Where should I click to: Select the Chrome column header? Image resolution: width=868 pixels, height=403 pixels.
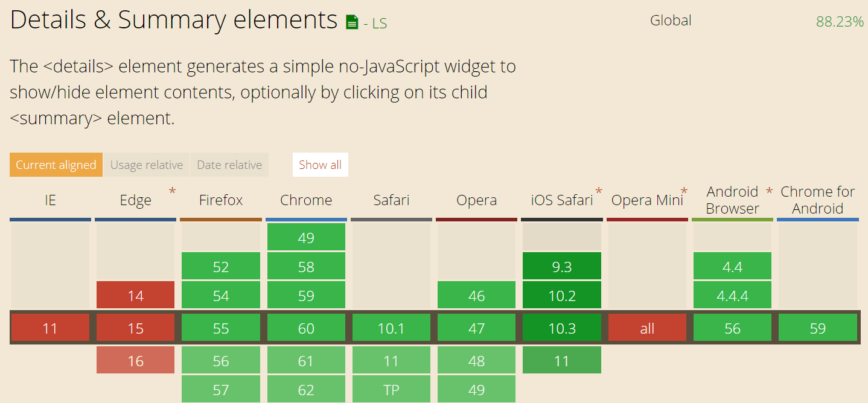(x=306, y=200)
